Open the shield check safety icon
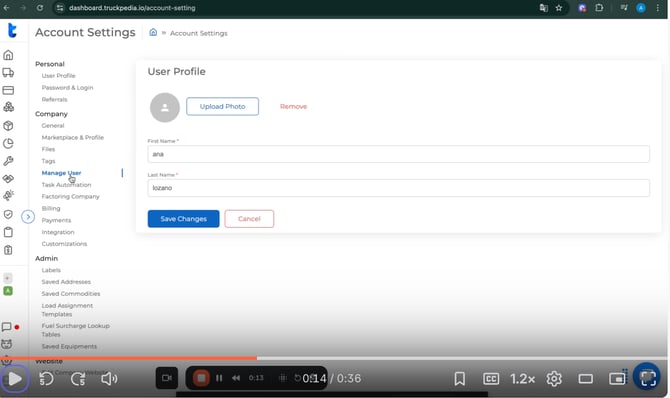Image resolution: width=670 pixels, height=398 pixels. (8, 214)
